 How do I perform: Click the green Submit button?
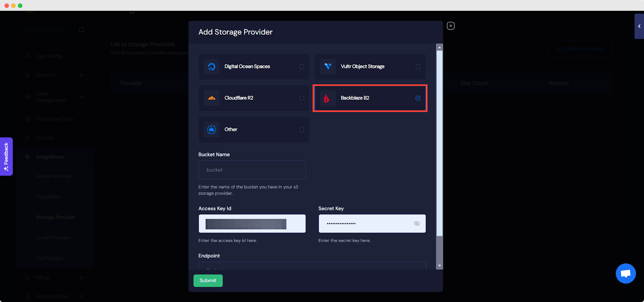[x=208, y=281]
